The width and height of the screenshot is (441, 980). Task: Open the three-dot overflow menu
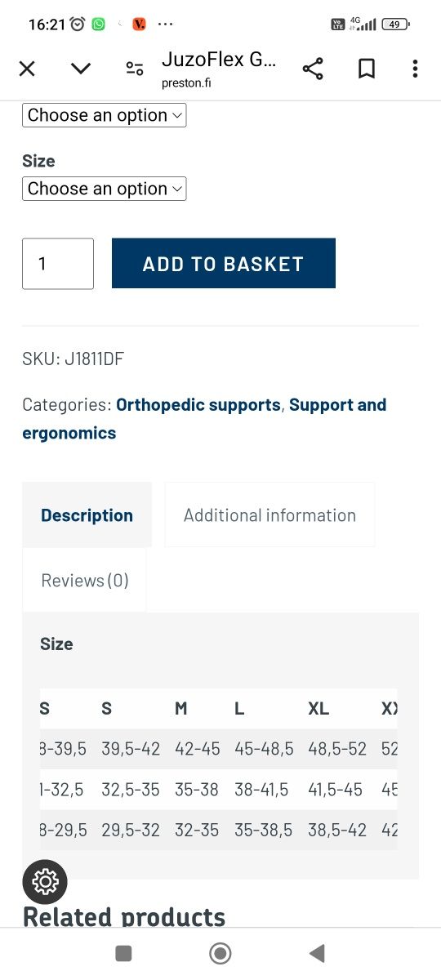(415, 69)
